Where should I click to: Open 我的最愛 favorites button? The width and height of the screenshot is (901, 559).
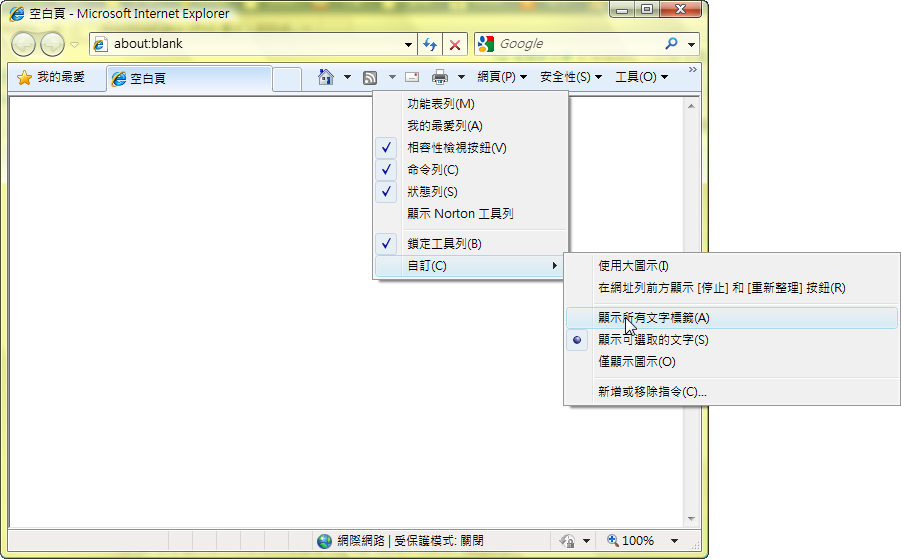(x=51, y=77)
